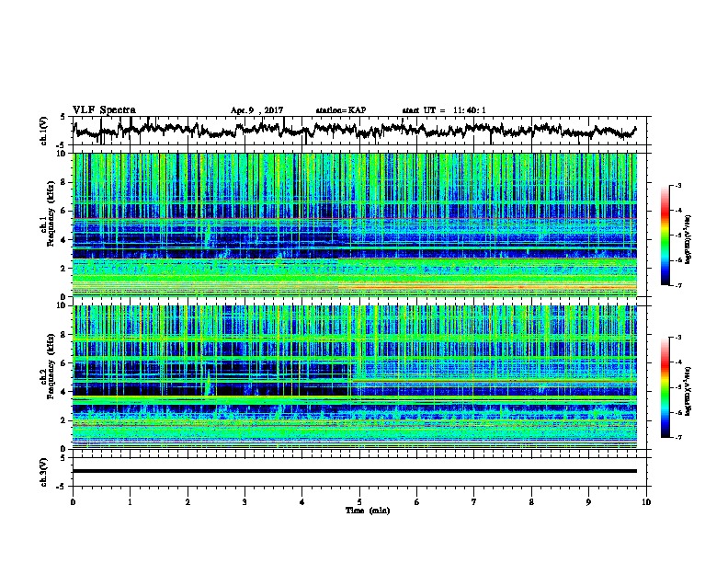728x563 pixels.
Task: Click inside the ch.2 spectrogram panel
Action: (355, 377)
